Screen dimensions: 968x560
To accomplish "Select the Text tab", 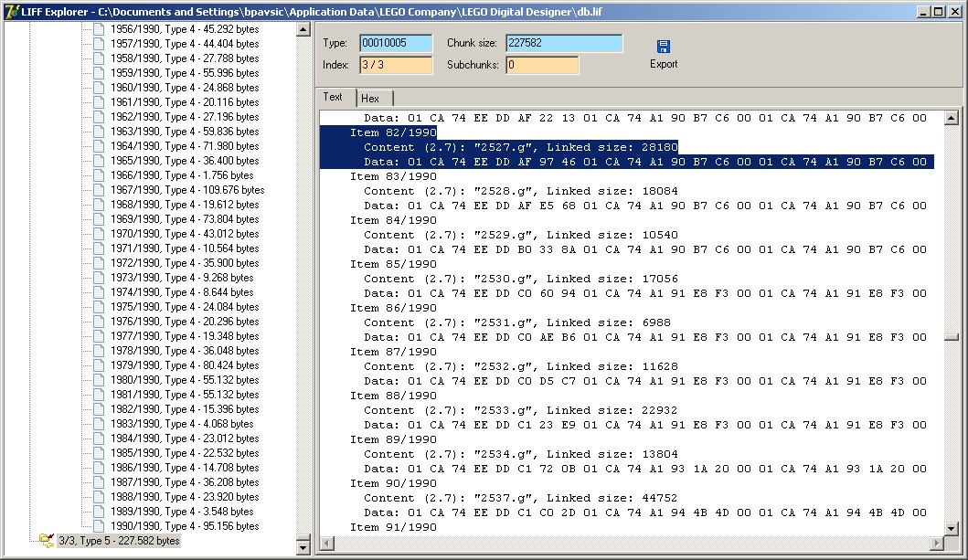I will [x=336, y=97].
